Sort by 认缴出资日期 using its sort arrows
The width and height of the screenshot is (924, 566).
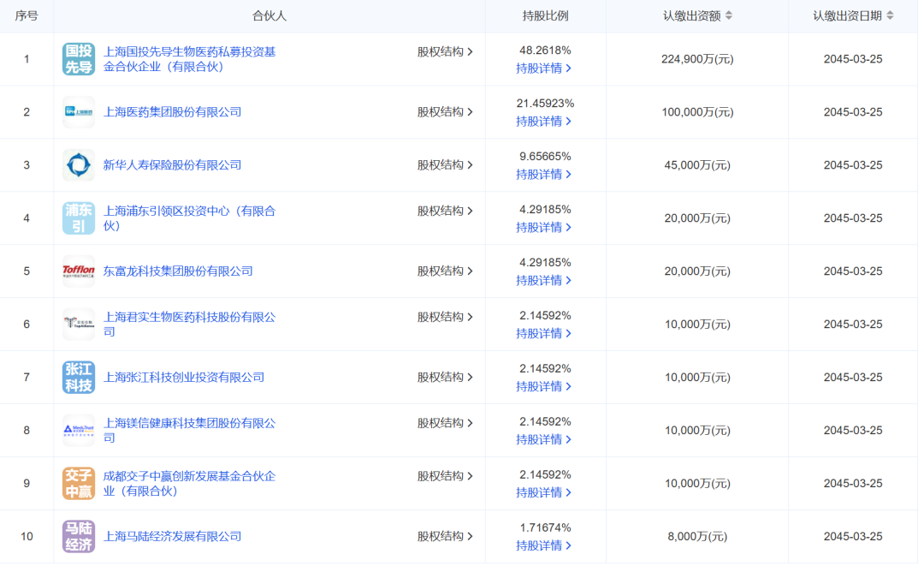(890, 16)
